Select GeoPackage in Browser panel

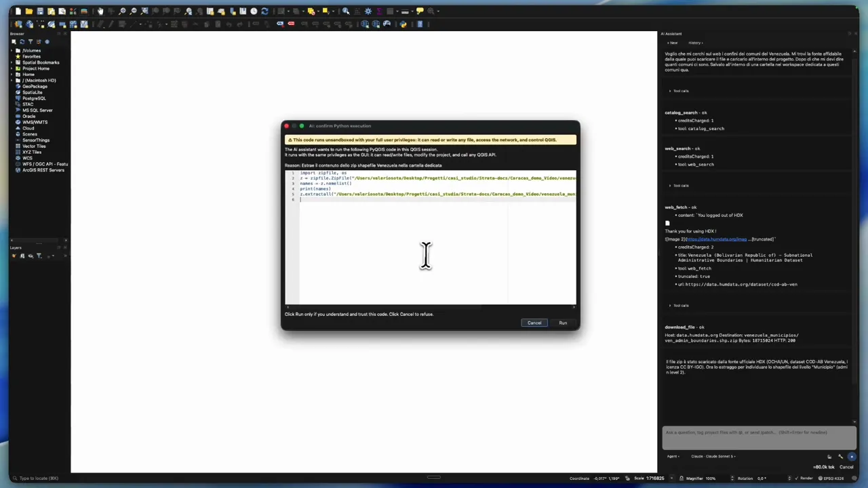(35, 86)
